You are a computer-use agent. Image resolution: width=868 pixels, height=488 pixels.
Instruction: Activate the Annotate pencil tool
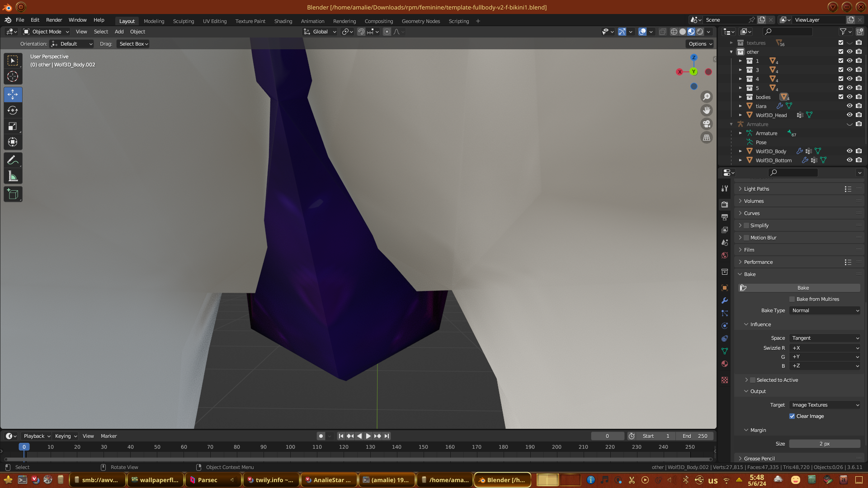point(13,160)
